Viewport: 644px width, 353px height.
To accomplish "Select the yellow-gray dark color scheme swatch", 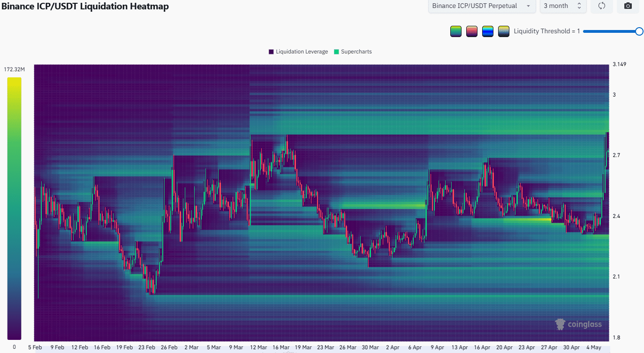I will (504, 31).
